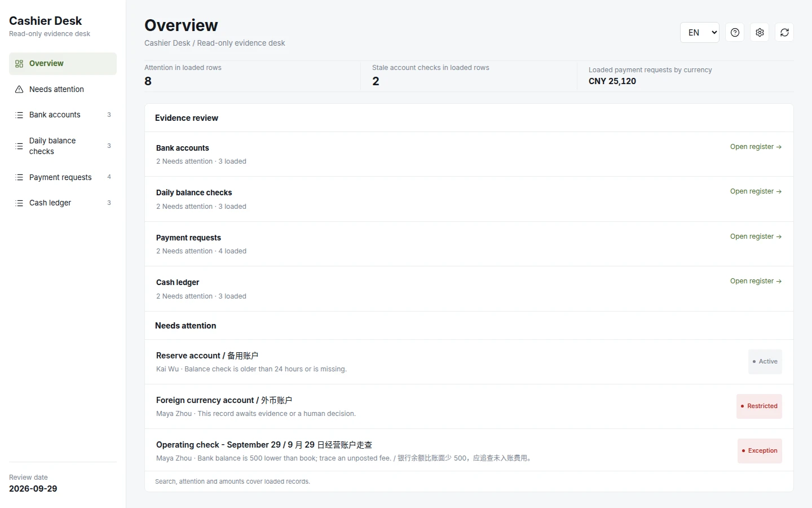
Task: Click the Overview grid icon in sidebar
Action: pyautogui.click(x=19, y=64)
